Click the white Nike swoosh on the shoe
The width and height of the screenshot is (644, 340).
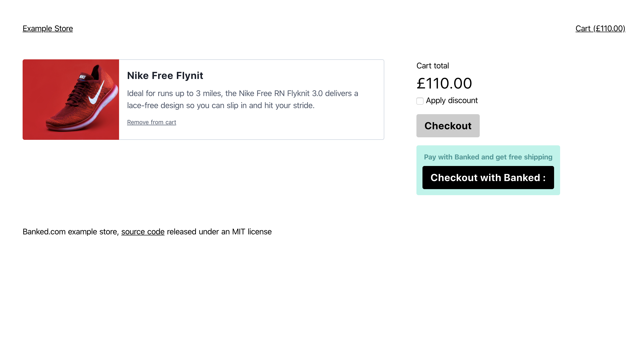click(97, 94)
